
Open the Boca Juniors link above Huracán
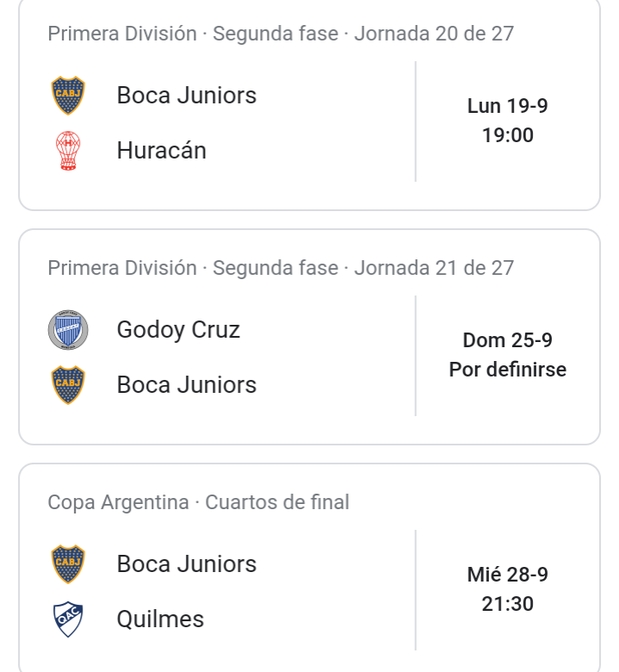[186, 95]
